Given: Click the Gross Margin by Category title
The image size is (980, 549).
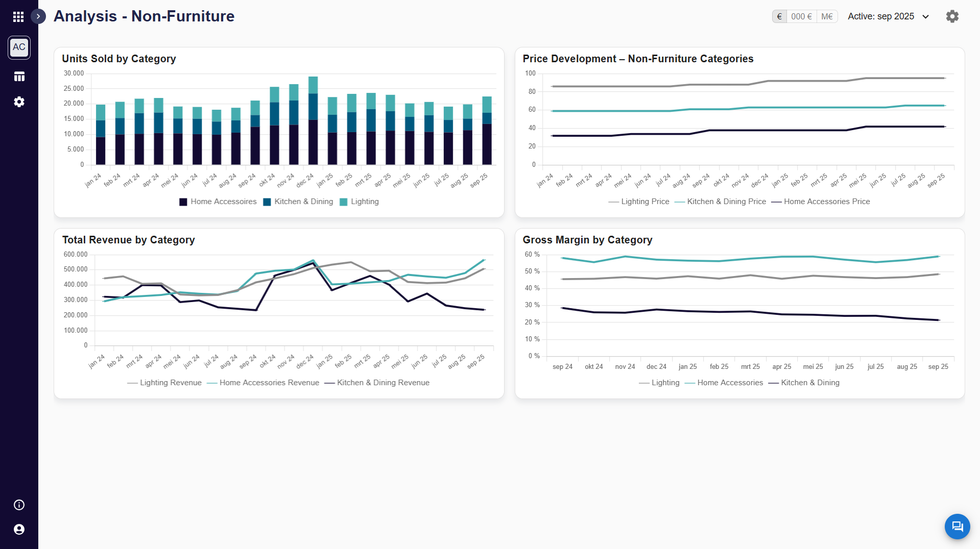Looking at the screenshot, I should (587, 240).
